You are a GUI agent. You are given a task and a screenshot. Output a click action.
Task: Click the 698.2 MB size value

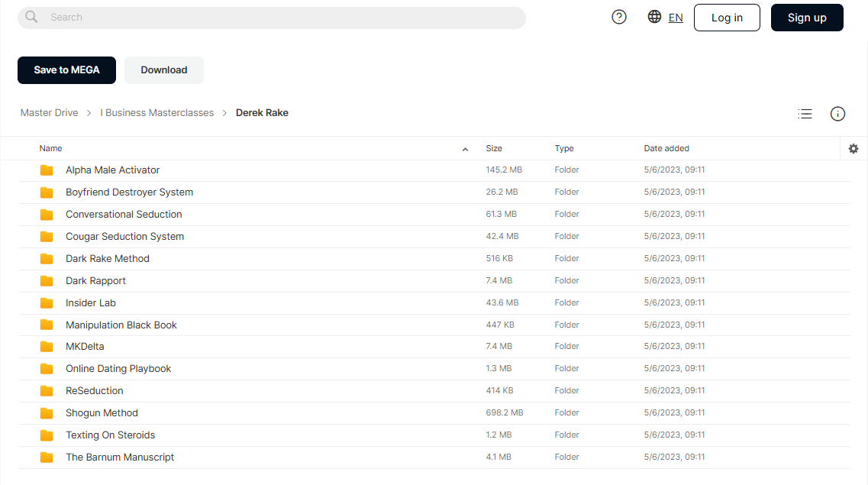[x=505, y=413]
